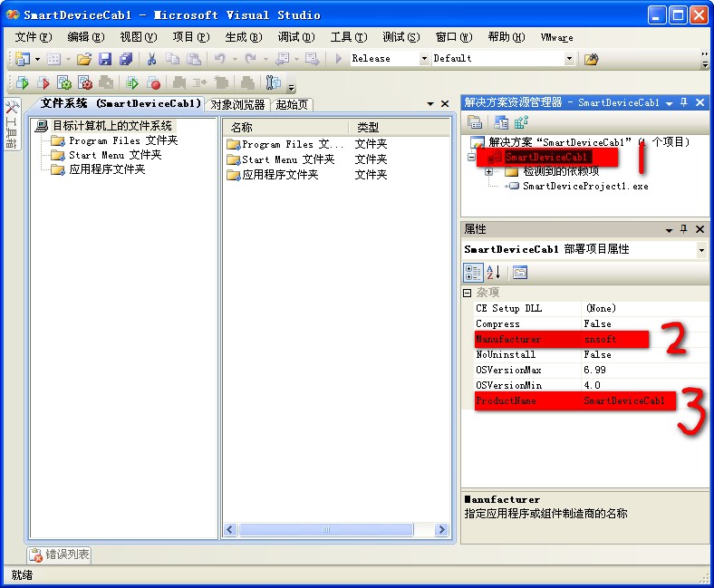The height and width of the screenshot is (588, 714).
Task: Open the 生成(B) menu
Action: pyautogui.click(x=244, y=37)
